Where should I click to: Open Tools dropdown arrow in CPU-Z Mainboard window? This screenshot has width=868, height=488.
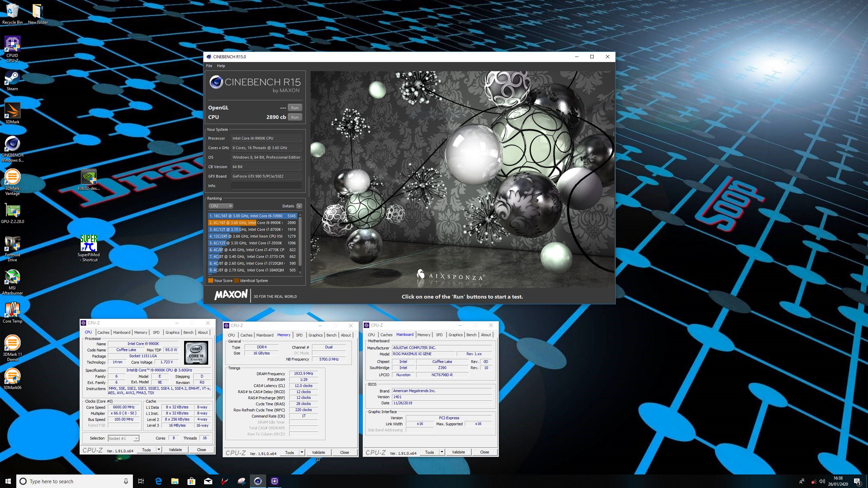pyautogui.click(x=441, y=452)
